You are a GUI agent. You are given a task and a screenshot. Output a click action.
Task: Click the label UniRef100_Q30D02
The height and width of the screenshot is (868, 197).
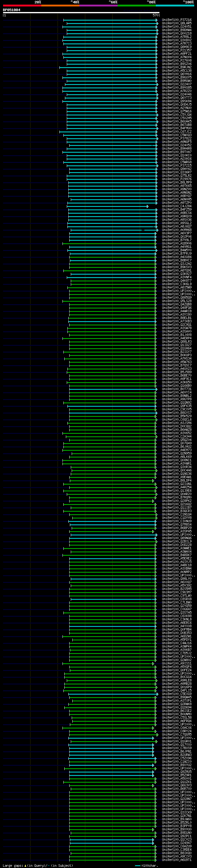[177, 40]
